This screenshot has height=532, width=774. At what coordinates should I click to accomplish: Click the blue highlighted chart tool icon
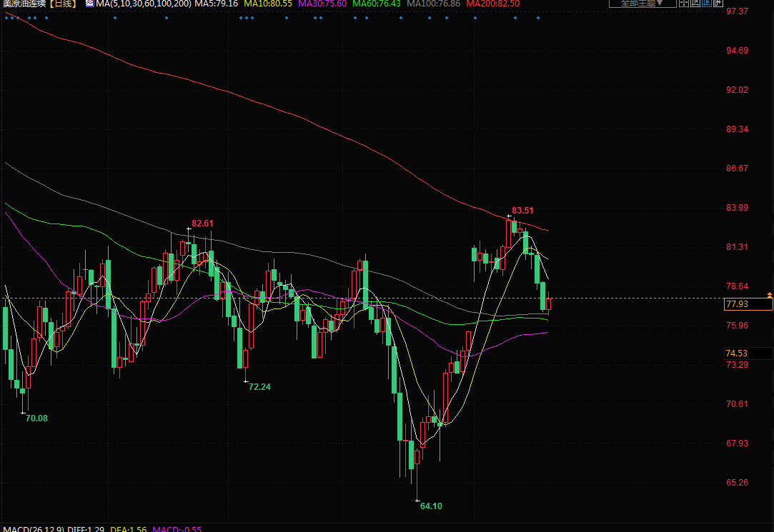point(706,3)
